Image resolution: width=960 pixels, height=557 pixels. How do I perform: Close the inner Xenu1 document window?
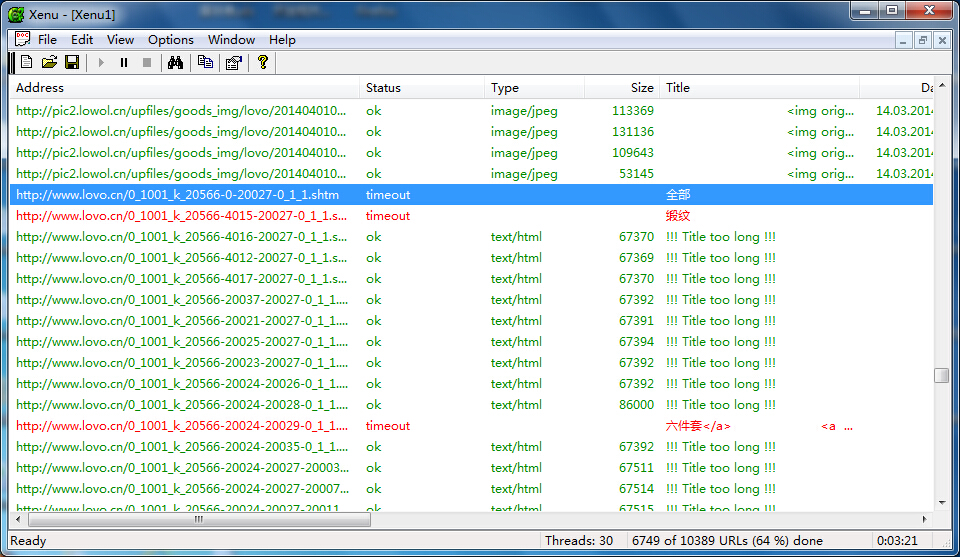[x=942, y=41]
